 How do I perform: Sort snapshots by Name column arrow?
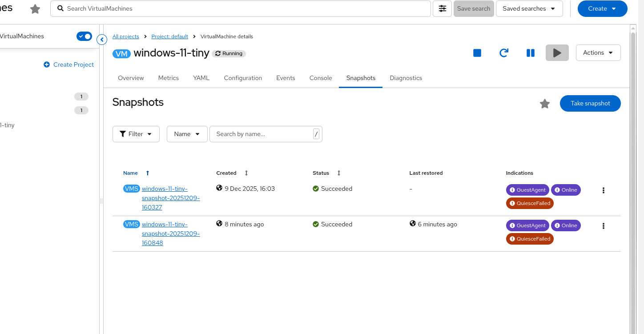coord(148,173)
